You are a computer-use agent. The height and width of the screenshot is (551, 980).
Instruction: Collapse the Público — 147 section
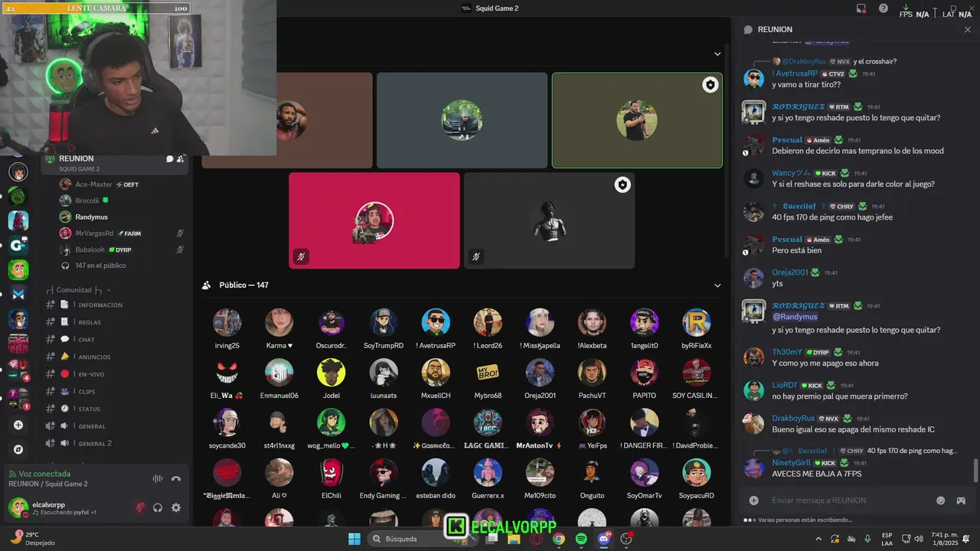717,285
